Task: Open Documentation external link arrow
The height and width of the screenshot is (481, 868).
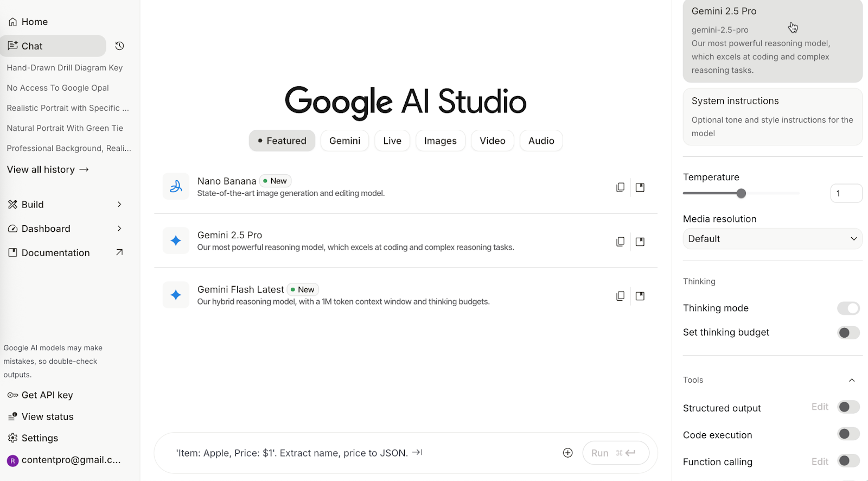Action: coord(119,252)
